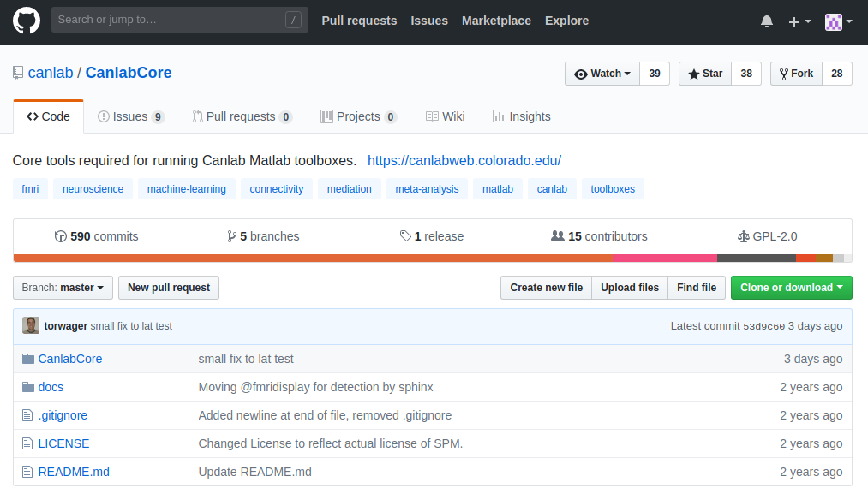Switch to the Issues tab
The height and width of the screenshot is (494, 868).
click(130, 116)
